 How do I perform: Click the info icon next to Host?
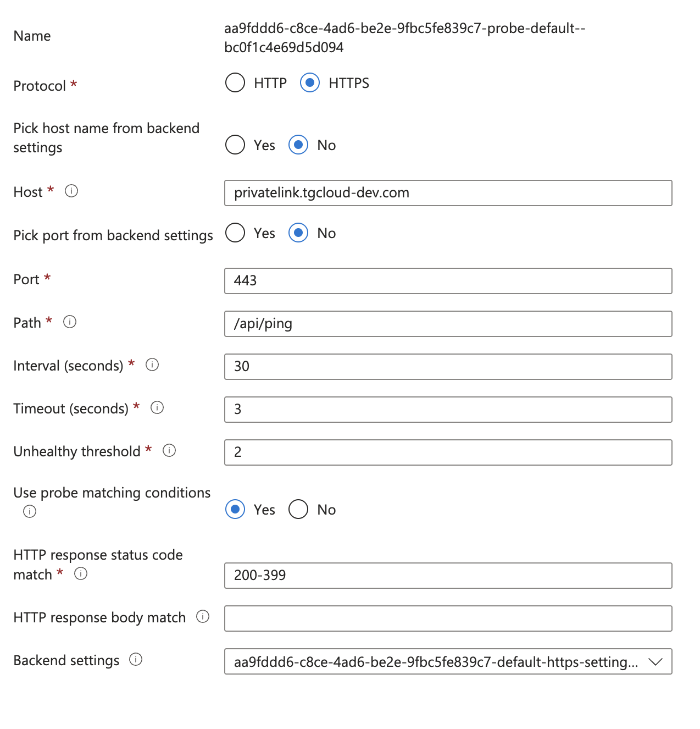click(x=71, y=191)
